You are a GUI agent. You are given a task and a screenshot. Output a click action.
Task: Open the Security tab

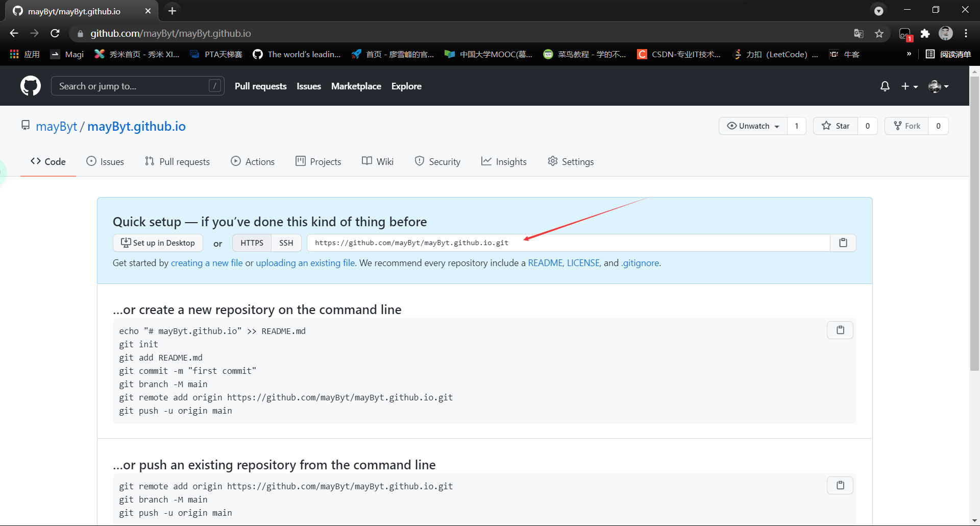pos(437,161)
